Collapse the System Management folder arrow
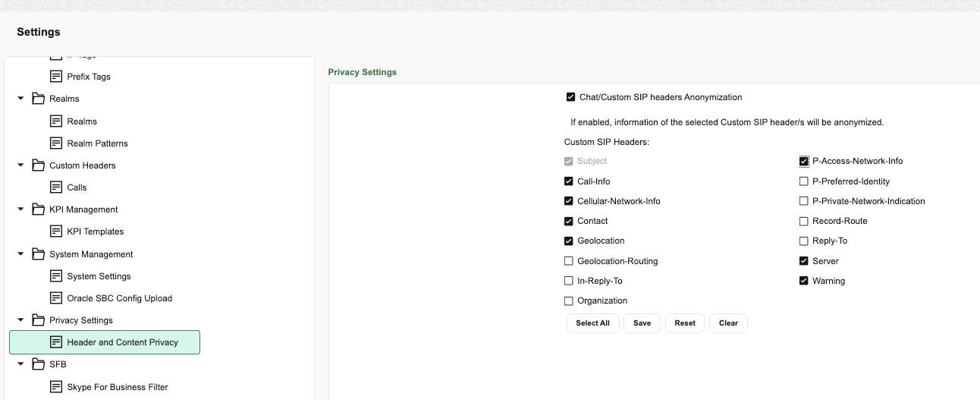The height and width of the screenshot is (400, 980). [x=21, y=254]
